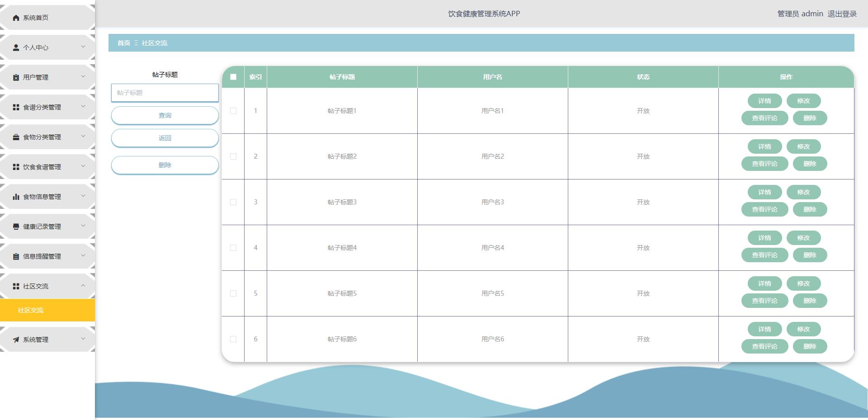The width and height of the screenshot is (868, 420).
Task: Expand the 健康记录管理 menu chevron
Action: pos(83,226)
